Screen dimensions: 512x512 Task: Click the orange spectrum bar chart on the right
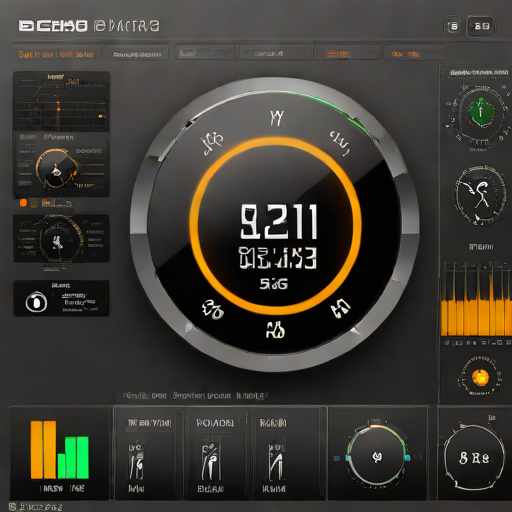tap(476, 299)
